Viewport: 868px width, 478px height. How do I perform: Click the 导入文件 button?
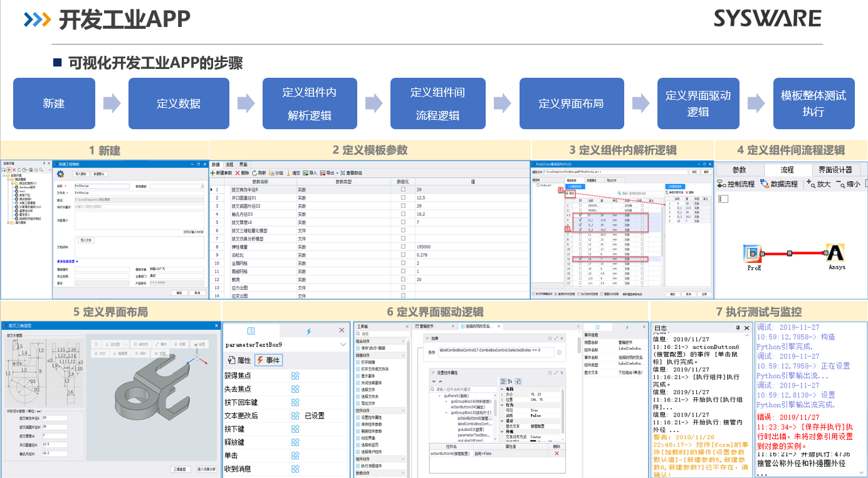(86, 240)
